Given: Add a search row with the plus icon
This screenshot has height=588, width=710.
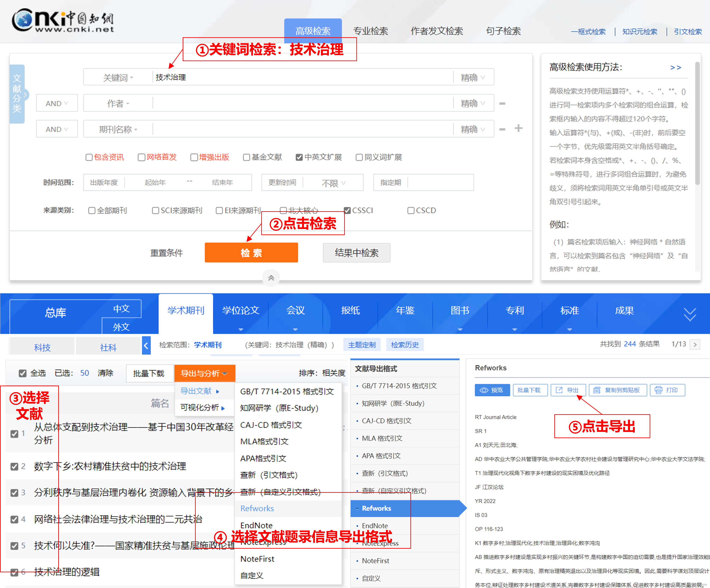Looking at the screenshot, I should [x=518, y=128].
